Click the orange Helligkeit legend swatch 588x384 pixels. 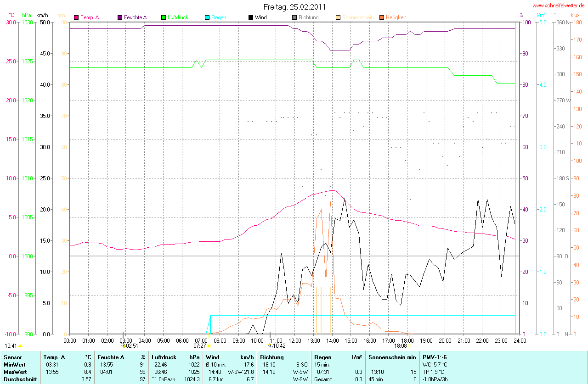(x=382, y=17)
